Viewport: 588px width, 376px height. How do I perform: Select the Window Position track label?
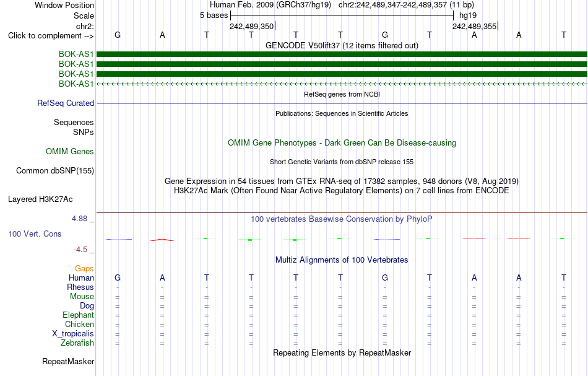coord(64,5)
